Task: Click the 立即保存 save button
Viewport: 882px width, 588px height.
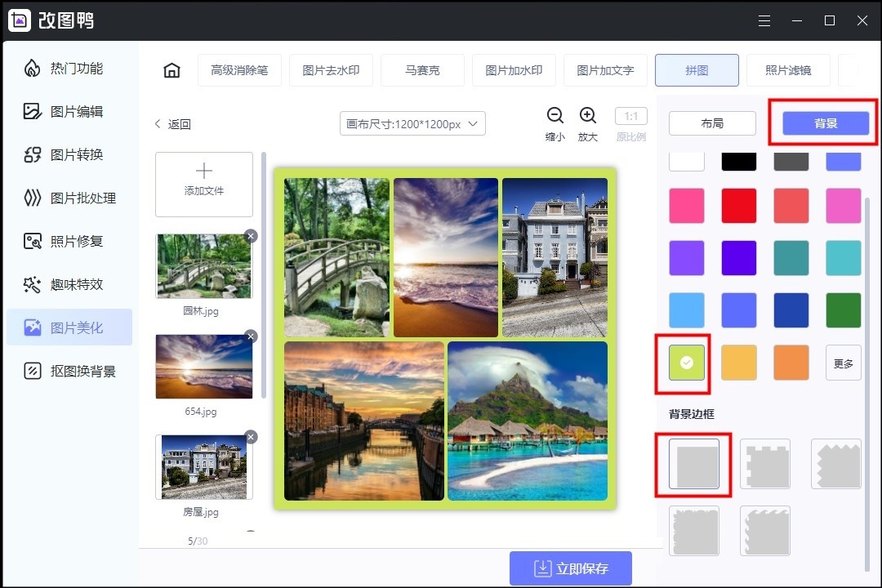Action: (x=570, y=568)
